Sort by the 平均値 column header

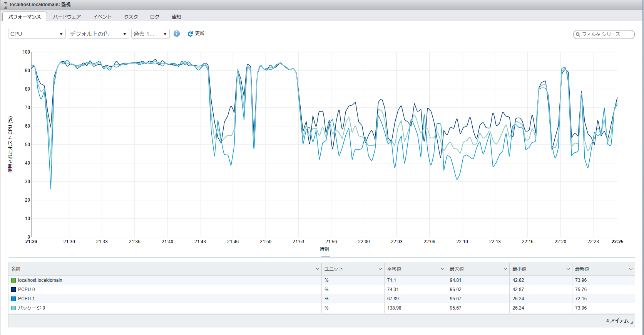(394, 269)
